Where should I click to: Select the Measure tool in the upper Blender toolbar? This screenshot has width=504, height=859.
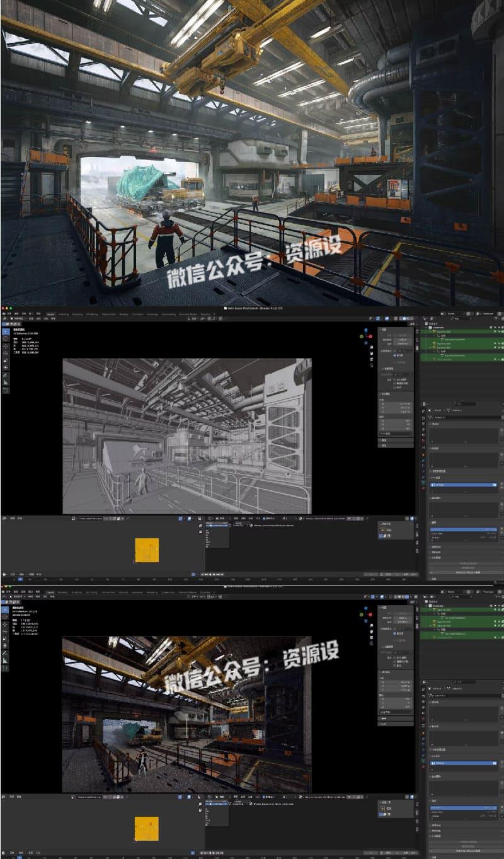tap(6, 382)
